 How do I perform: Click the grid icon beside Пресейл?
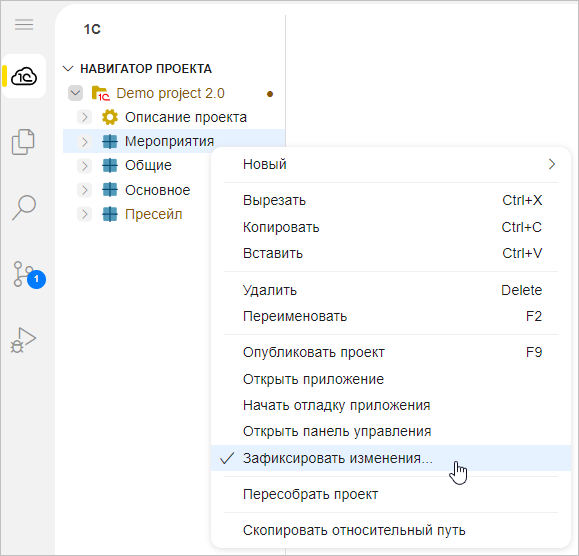tap(110, 214)
